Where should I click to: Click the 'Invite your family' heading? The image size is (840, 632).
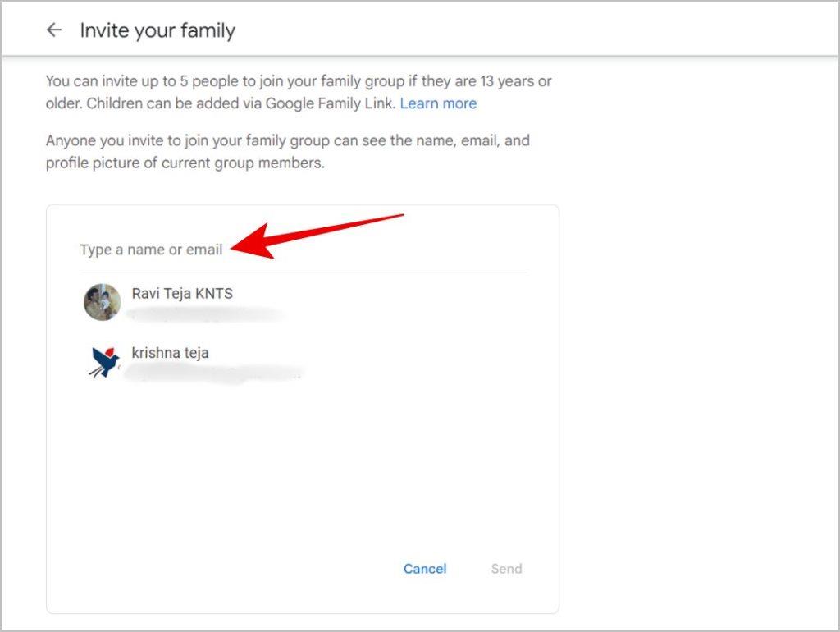tap(157, 30)
